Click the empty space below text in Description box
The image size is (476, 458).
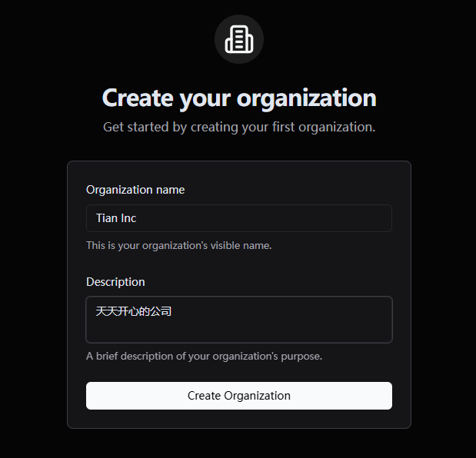239,331
